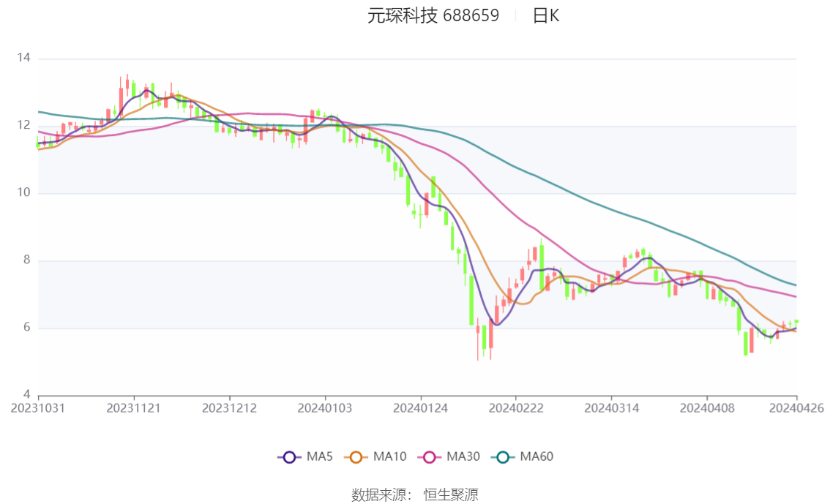Click the y-axis value 4
The image size is (830, 504).
[x=26, y=394]
